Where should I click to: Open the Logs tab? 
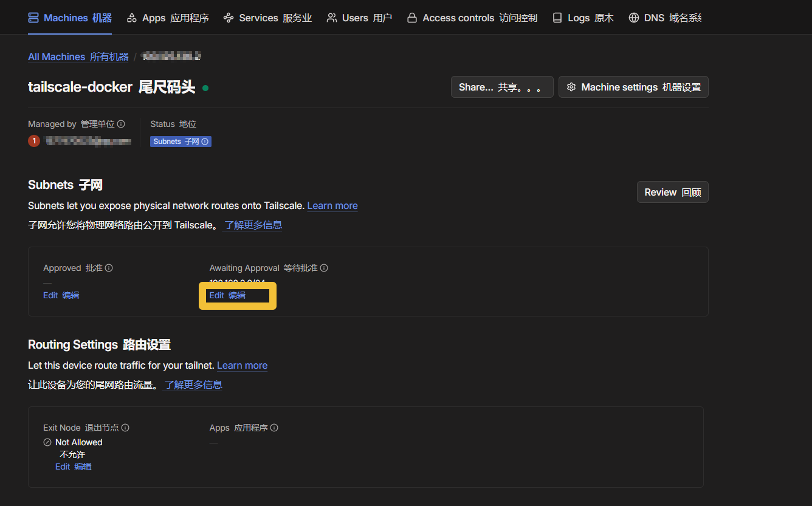pos(583,18)
